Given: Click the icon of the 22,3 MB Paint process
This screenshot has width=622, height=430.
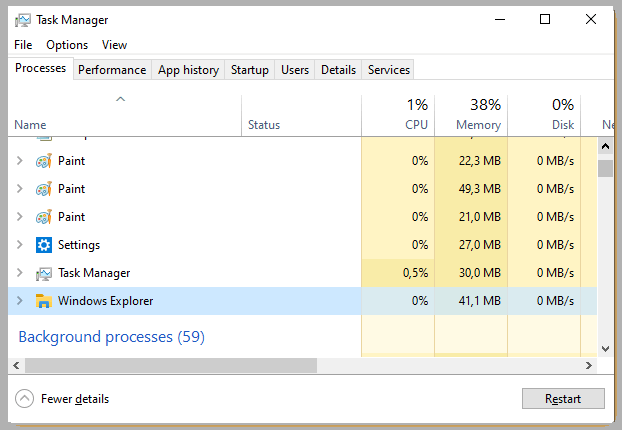Looking at the screenshot, I should [x=44, y=161].
